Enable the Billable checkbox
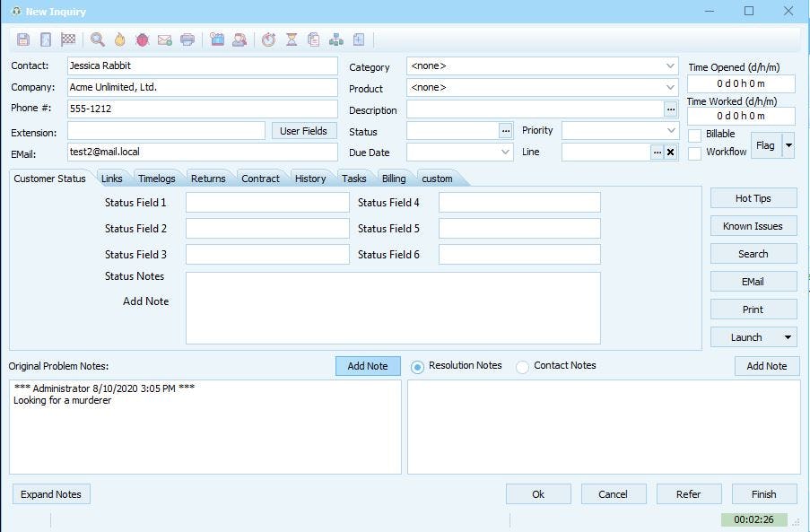Viewport: 810px width, 532px height. 696,135
